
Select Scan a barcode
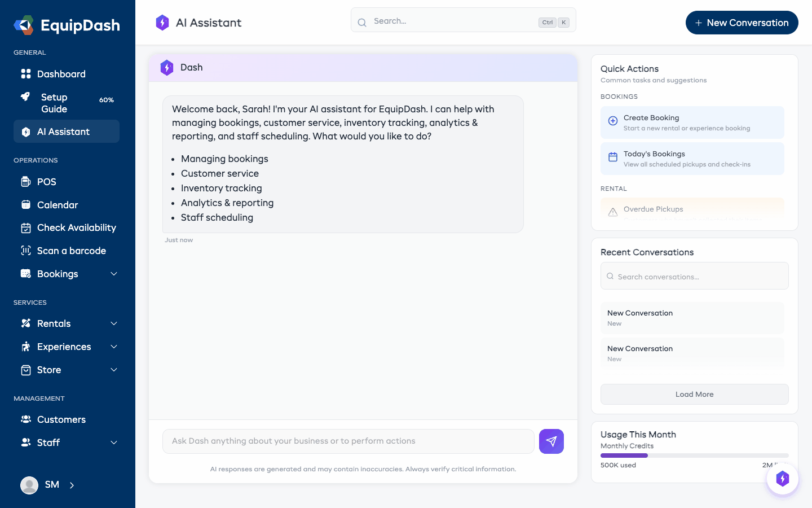tap(27, 250)
